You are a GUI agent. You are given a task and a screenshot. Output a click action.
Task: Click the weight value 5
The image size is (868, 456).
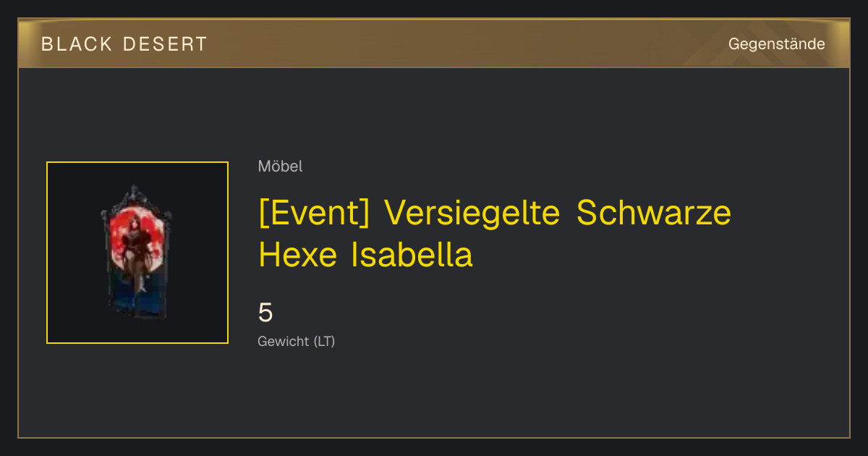point(265,313)
